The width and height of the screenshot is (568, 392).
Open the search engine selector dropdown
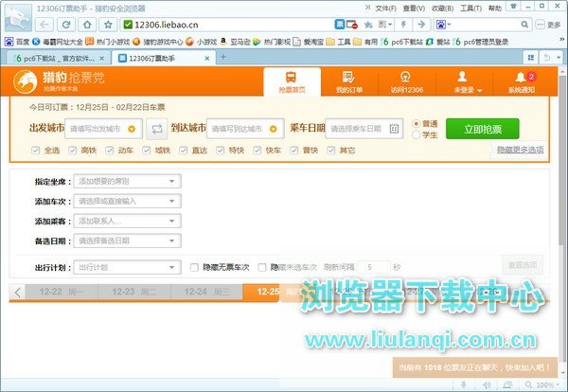tap(443, 25)
